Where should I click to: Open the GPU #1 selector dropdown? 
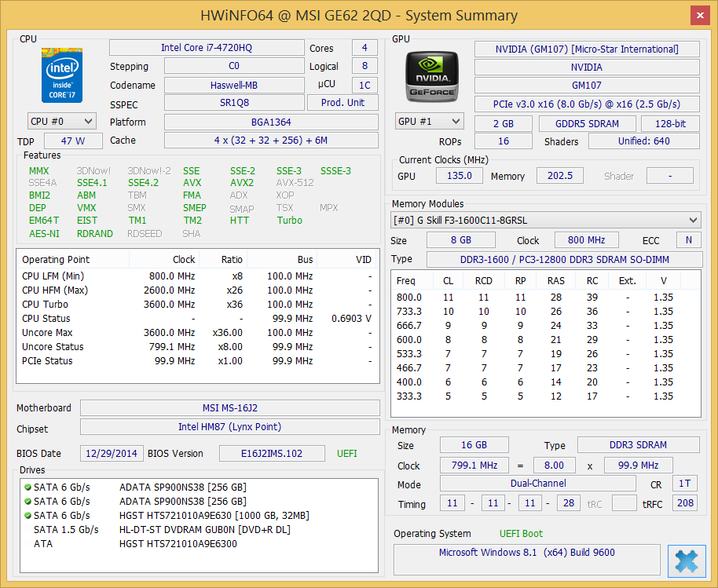pos(429,121)
